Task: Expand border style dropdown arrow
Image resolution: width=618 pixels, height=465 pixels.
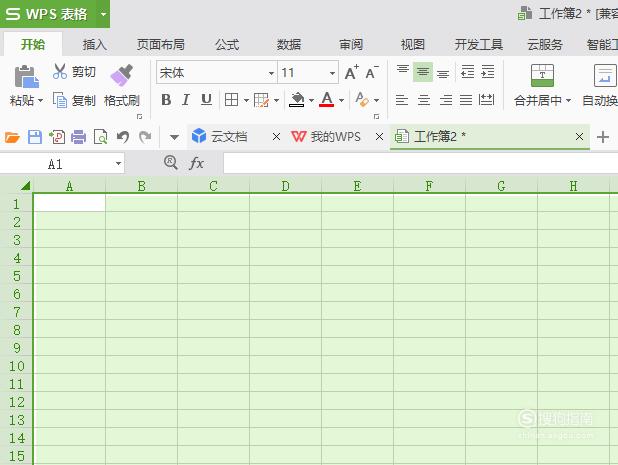Action: coord(246,100)
